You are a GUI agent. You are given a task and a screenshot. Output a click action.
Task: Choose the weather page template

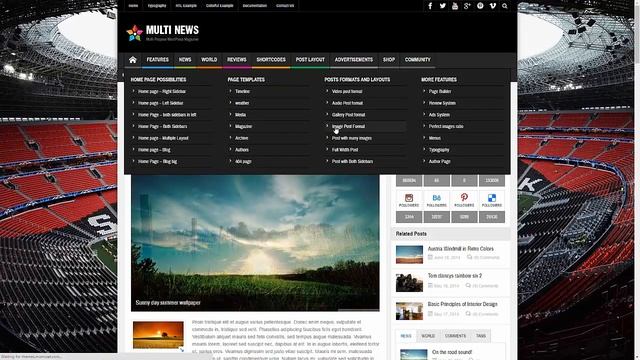pyautogui.click(x=242, y=103)
